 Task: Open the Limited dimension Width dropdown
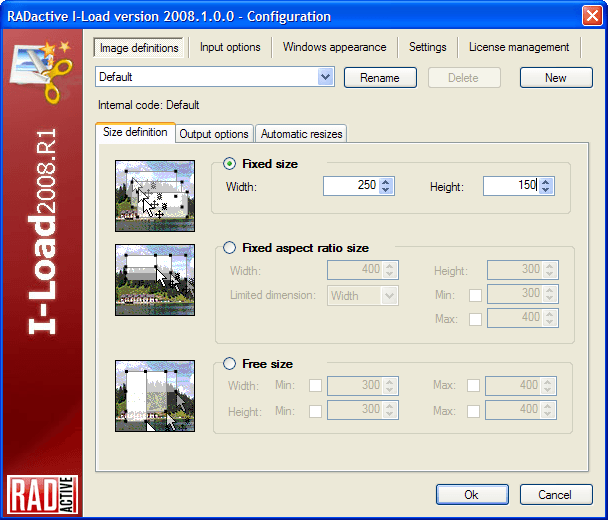(x=389, y=296)
